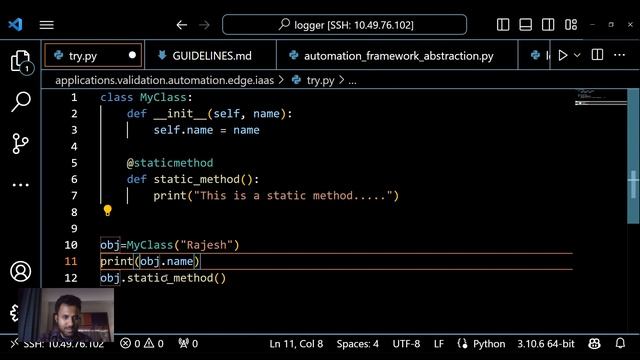Go back with the left arrow
The image size is (640, 360).
click(x=182, y=25)
